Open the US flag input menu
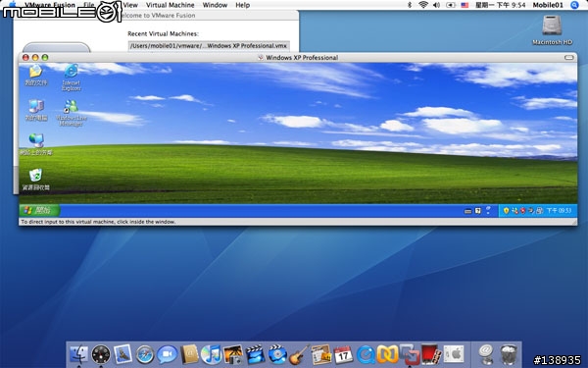 (x=465, y=5)
